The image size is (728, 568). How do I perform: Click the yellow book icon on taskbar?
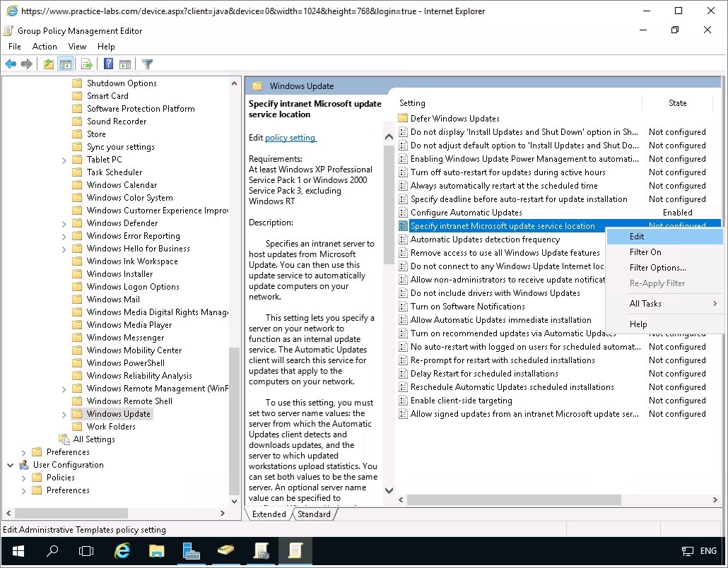click(225, 551)
